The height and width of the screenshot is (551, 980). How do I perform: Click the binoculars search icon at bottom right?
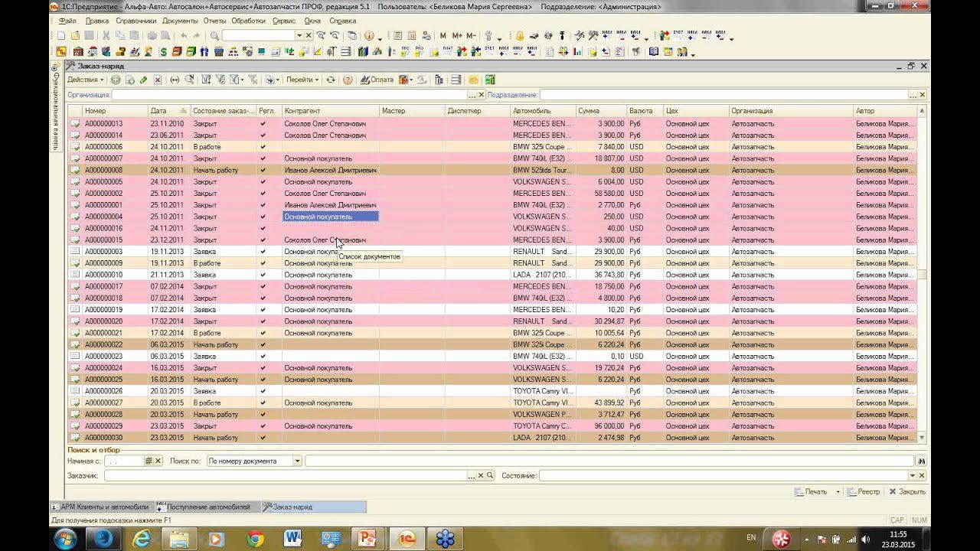pyautogui.click(x=921, y=461)
